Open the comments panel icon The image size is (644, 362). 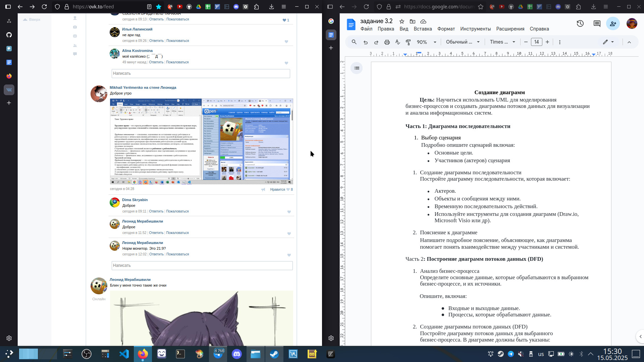(597, 23)
